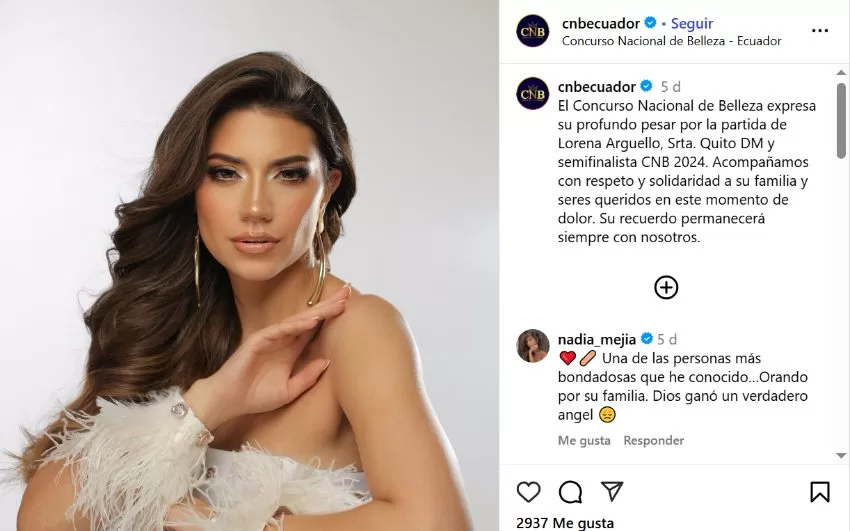
Task: Open CNB avatar next to the caption
Action: pos(533,94)
